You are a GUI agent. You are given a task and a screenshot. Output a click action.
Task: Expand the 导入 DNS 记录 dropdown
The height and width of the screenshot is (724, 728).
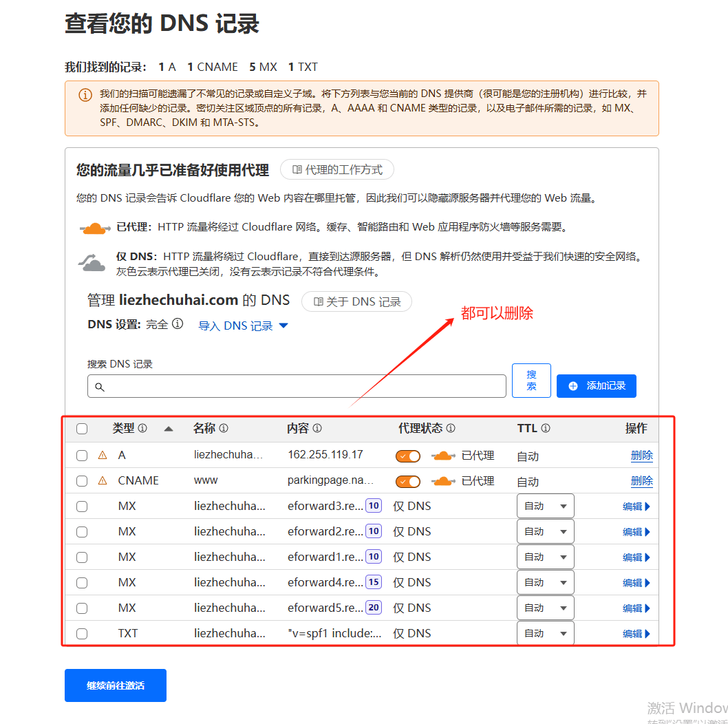(244, 326)
